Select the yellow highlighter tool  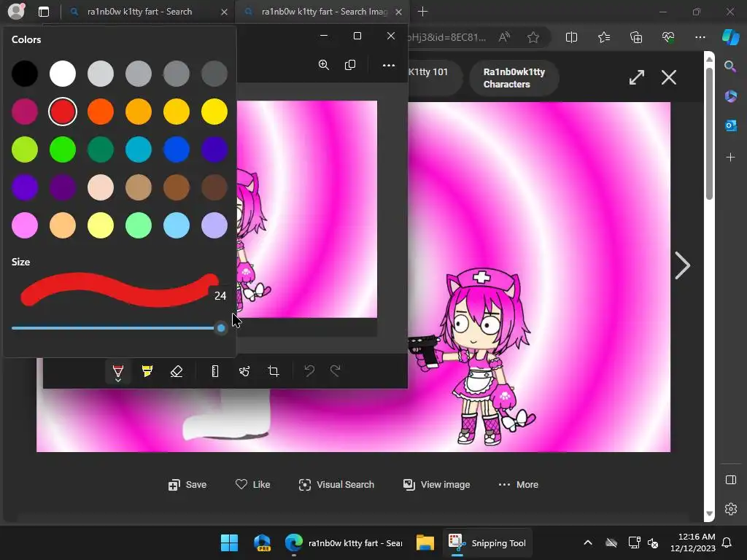(147, 371)
